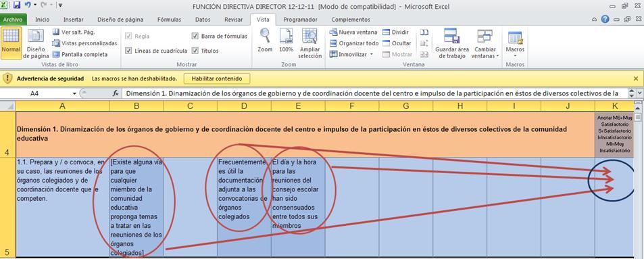
Task: Toggle the Líneas de cuadrícula checkbox
Action: (x=128, y=51)
